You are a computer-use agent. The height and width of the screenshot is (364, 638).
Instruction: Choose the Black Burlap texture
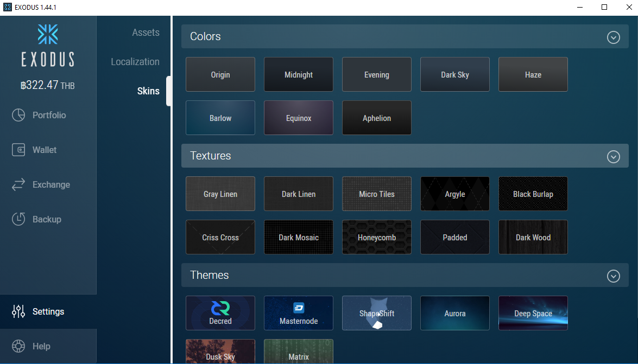coord(533,194)
